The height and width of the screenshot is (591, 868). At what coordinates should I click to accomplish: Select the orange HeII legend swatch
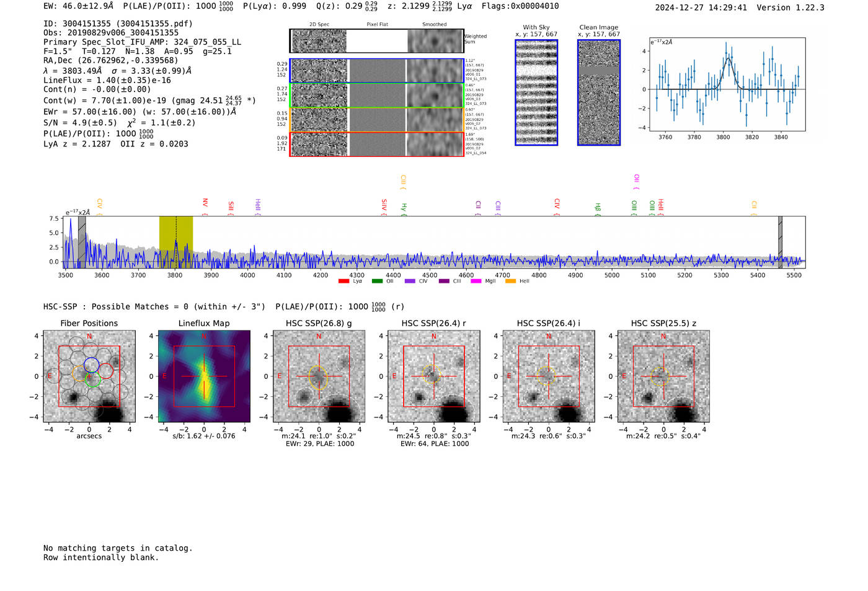[511, 282]
